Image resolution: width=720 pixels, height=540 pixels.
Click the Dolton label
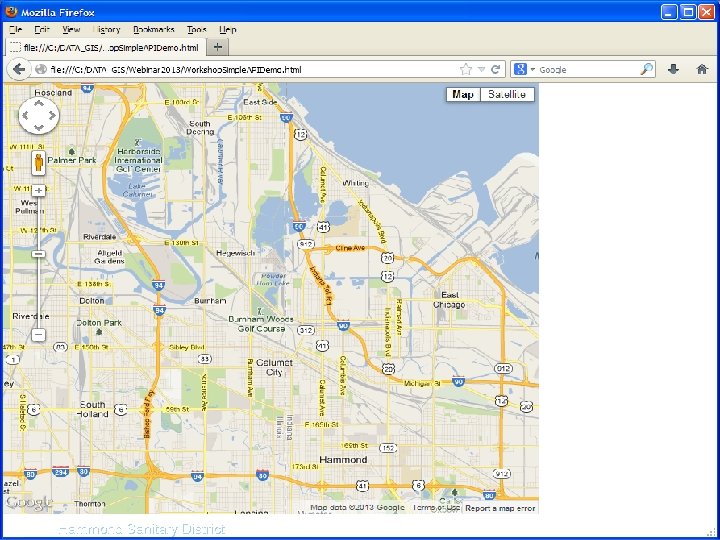coord(92,301)
